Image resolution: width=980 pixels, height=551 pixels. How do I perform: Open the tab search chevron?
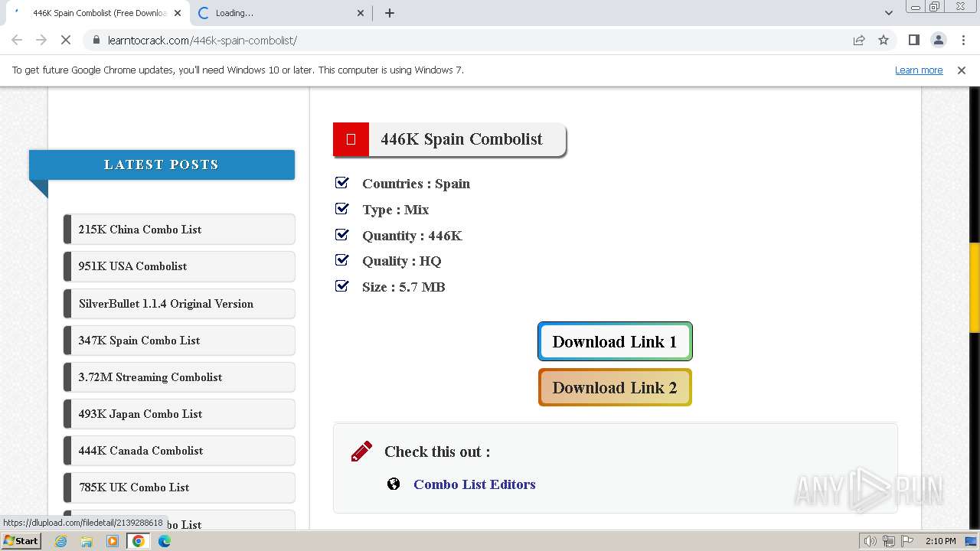click(888, 13)
